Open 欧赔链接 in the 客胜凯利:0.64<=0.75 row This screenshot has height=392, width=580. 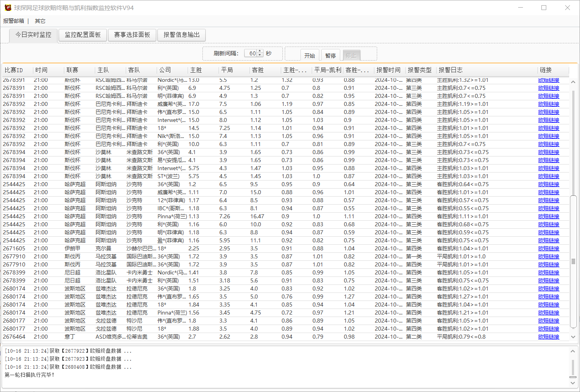[x=549, y=185]
